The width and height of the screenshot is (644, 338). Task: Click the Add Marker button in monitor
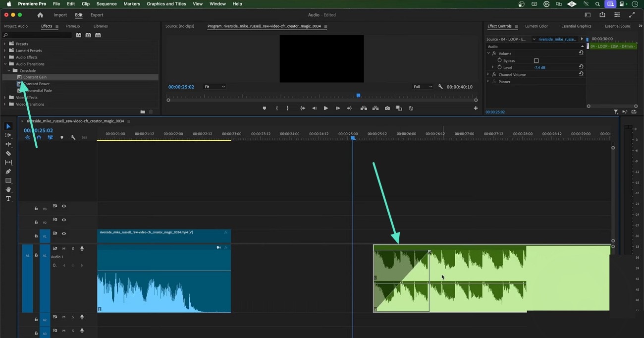(x=264, y=108)
